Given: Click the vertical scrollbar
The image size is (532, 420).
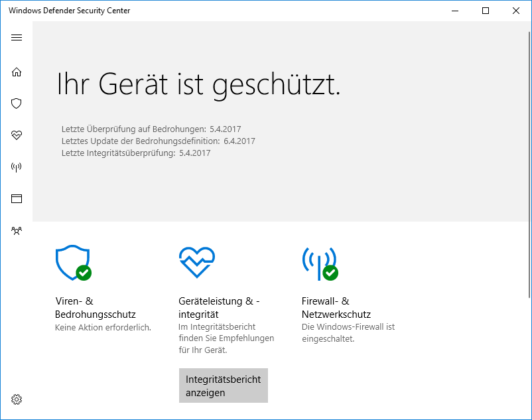Looking at the screenshot, I should [529, 165].
